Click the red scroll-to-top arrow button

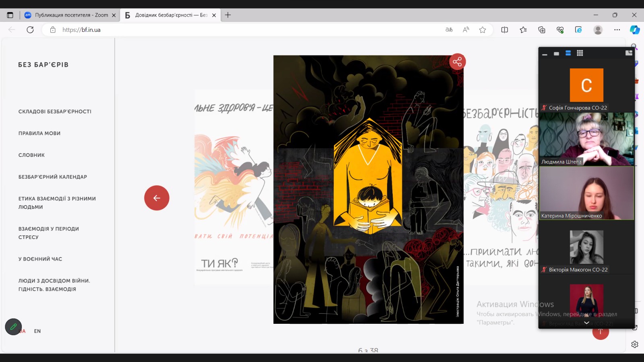(x=601, y=331)
